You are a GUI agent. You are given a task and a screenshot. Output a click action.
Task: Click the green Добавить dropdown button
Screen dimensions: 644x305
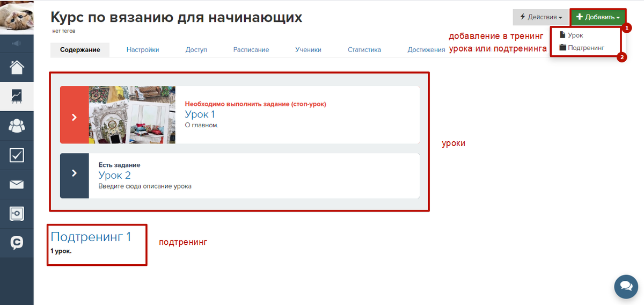[x=598, y=17]
